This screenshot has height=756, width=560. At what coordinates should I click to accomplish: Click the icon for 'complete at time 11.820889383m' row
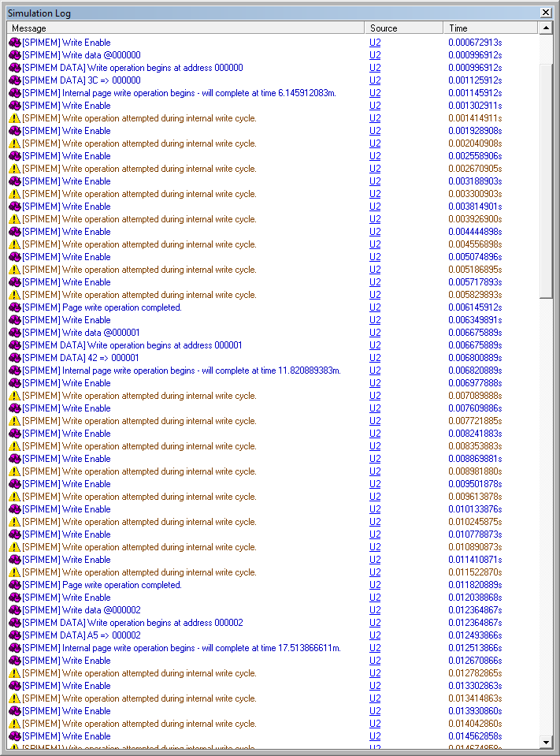(14, 371)
